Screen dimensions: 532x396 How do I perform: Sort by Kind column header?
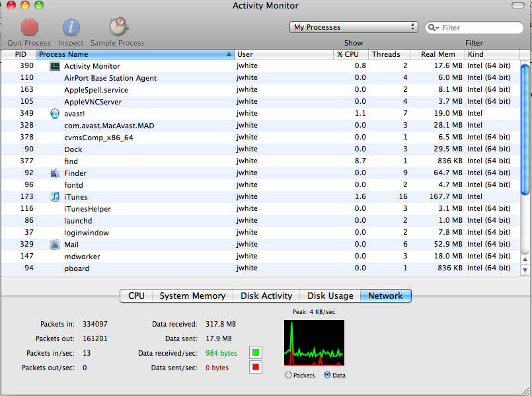coord(492,54)
